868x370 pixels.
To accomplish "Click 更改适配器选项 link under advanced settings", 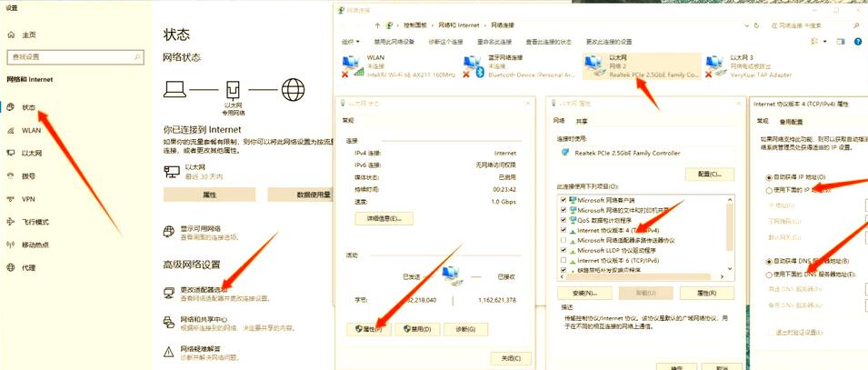I will tap(204, 288).
